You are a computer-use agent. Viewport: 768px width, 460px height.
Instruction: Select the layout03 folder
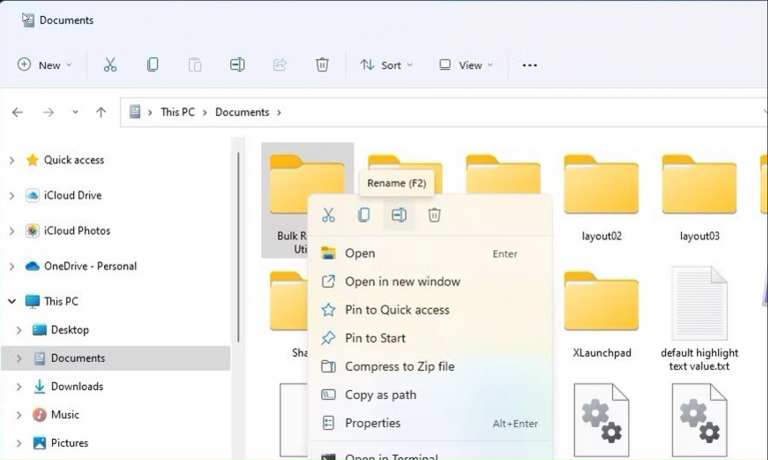(x=699, y=195)
